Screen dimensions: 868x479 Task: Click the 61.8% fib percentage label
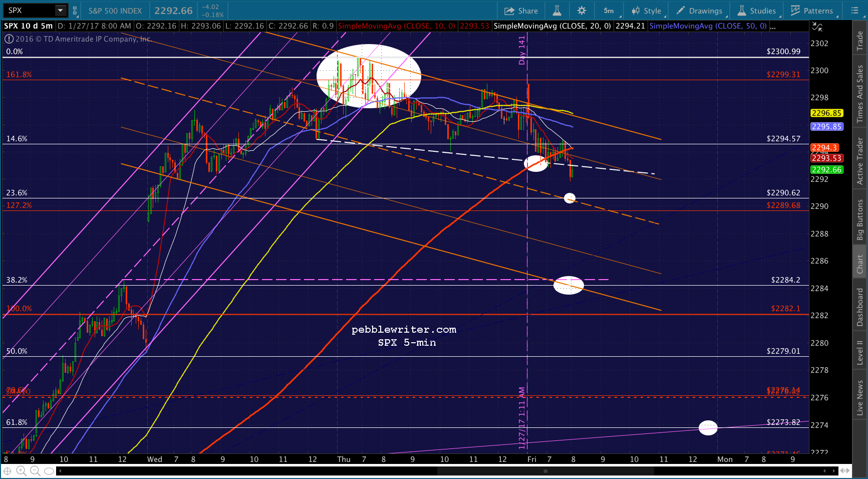(17, 422)
